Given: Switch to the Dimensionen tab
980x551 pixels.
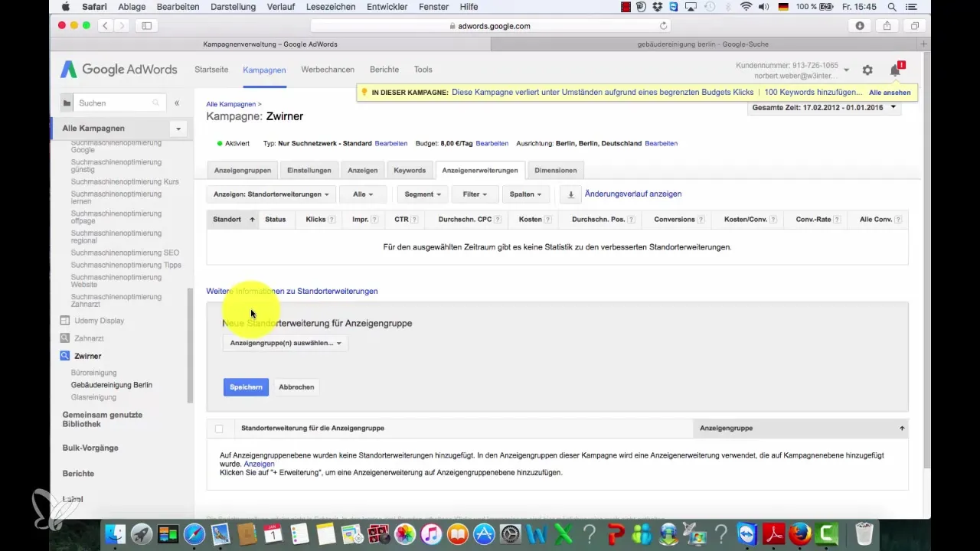Looking at the screenshot, I should [556, 170].
